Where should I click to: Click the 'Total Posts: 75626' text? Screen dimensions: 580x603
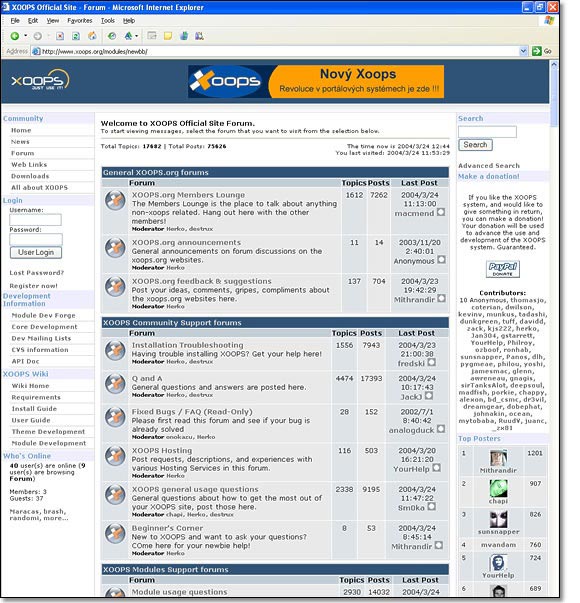point(197,146)
